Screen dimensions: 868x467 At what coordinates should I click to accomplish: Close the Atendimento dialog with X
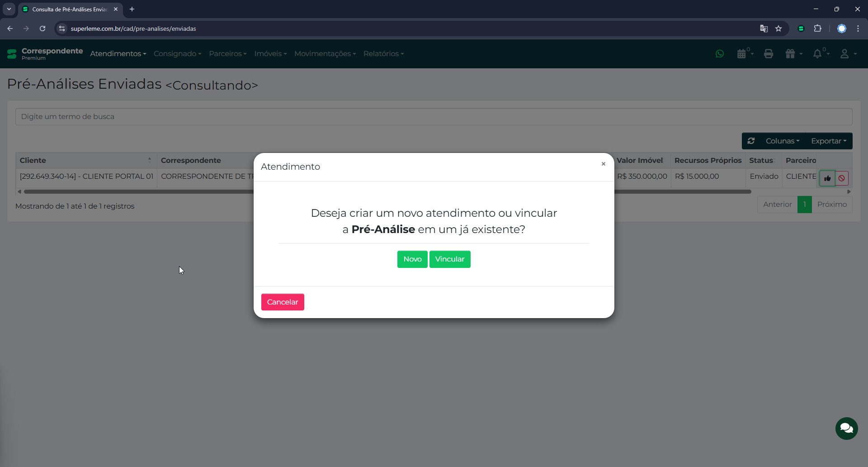pos(603,164)
